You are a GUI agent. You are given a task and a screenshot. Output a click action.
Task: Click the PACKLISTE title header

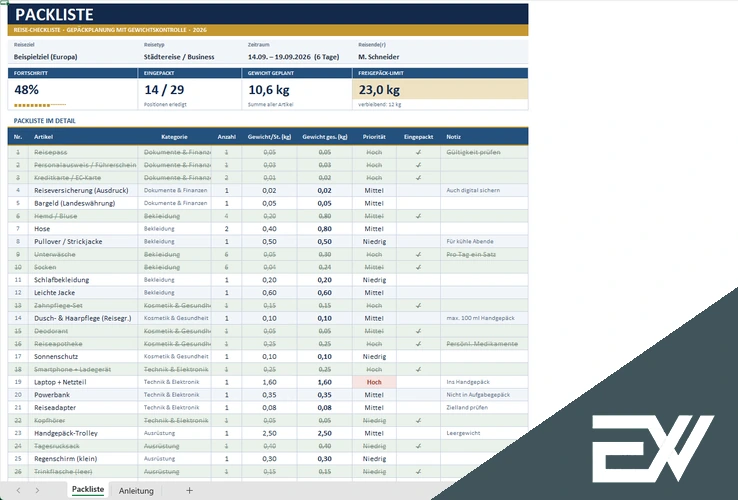pyautogui.click(x=54, y=15)
